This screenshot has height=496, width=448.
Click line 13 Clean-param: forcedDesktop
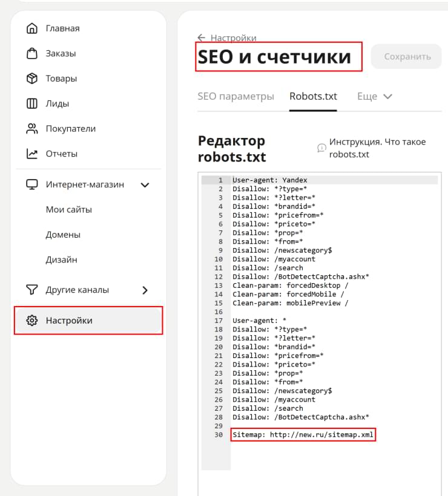[291, 286]
